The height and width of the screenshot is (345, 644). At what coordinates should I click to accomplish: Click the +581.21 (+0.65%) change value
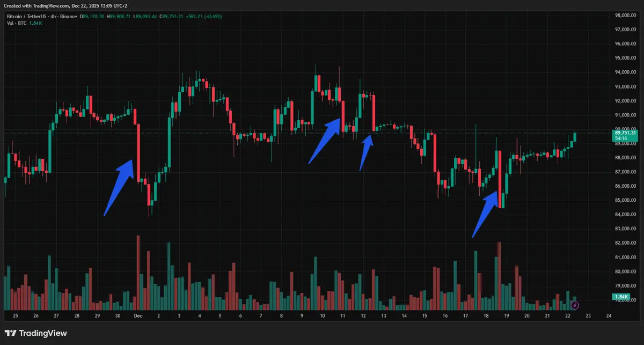203,17
